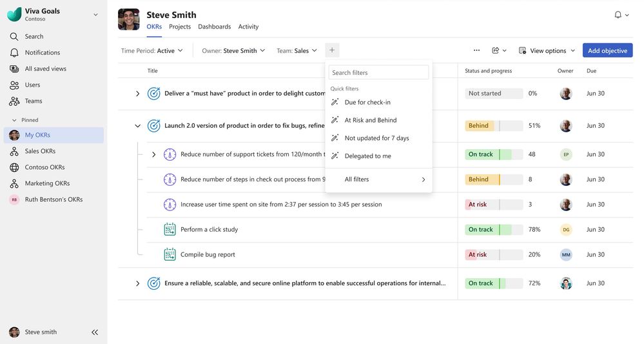The width and height of the screenshot is (644, 344).
Task: Click the Search icon in sidebar
Action: [14, 37]
